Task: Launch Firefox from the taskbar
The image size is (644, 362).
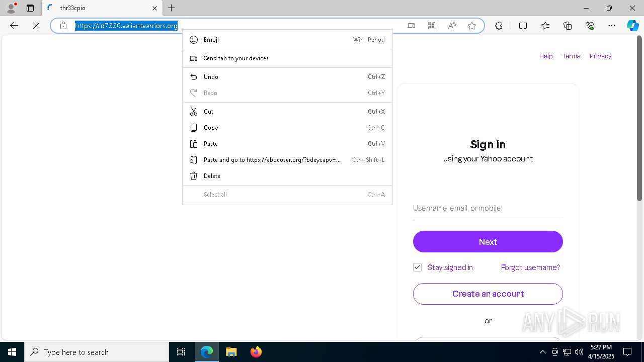Action: 256,352
